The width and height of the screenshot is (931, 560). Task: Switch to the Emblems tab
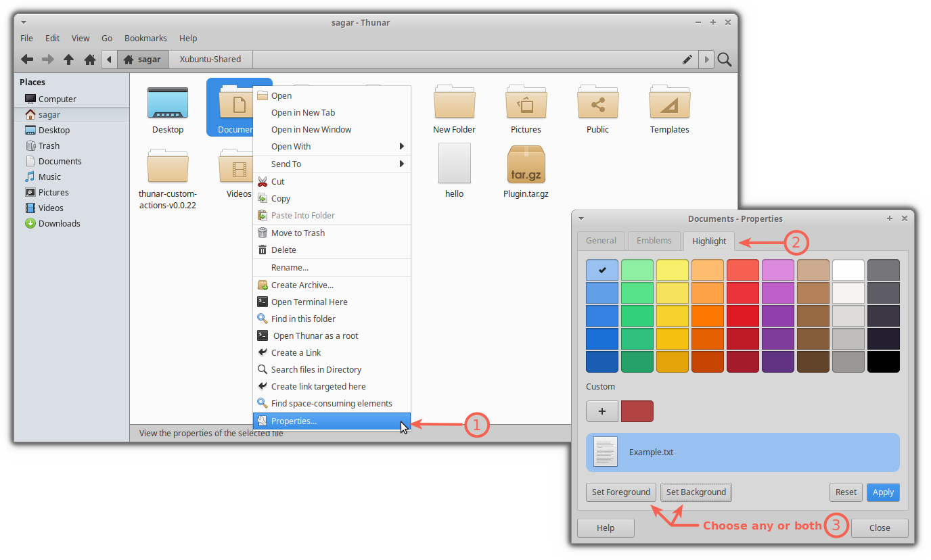pyautogui.click(x=654, y=240)
